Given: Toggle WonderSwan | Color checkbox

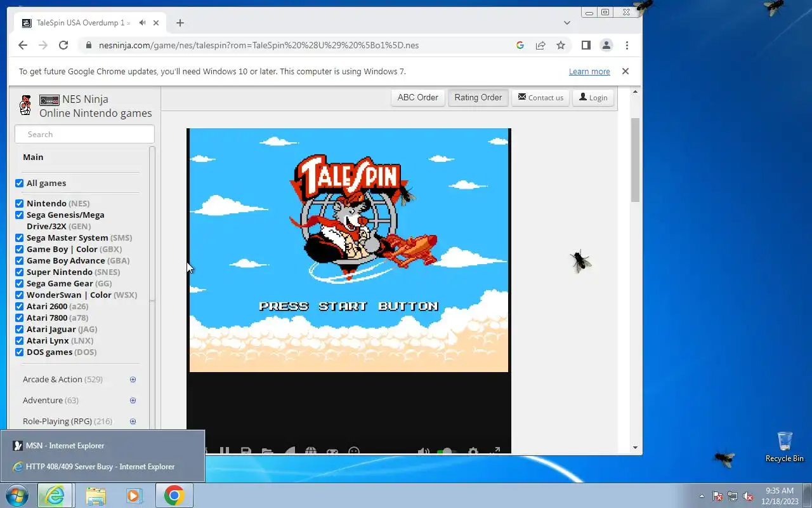Looking at the screenshot, I should pyautogui.click(x=19, y=295).
